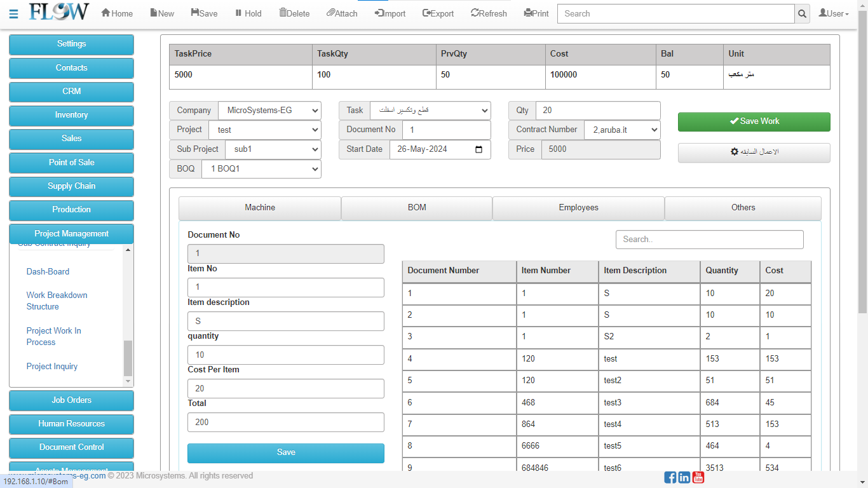Switch to the Employees tab
The height and width of the screenshot is (488, 868).
[578, 208]
